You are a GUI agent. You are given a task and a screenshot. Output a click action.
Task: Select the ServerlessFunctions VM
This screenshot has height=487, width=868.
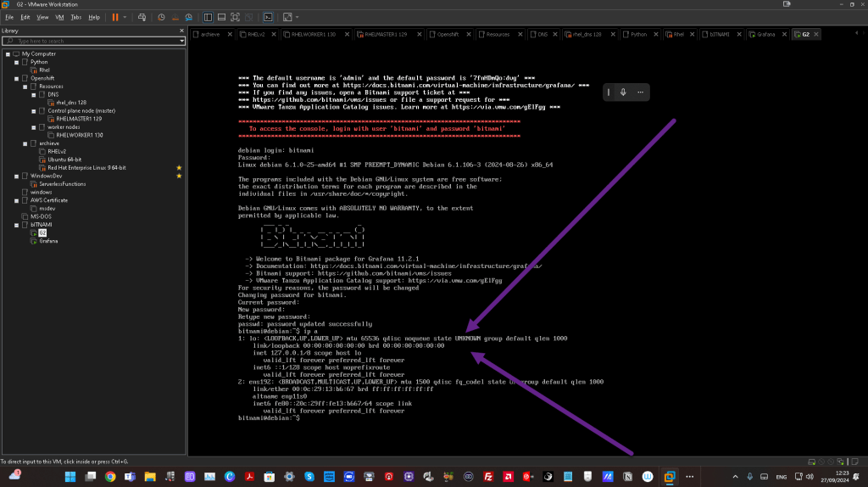click(x=62, y=184)
